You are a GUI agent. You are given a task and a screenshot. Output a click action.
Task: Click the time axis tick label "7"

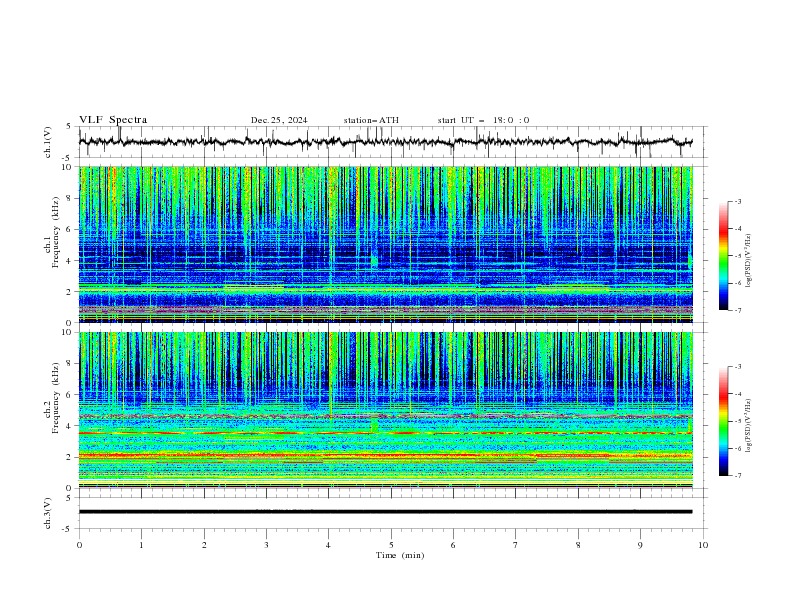[516, 545]
